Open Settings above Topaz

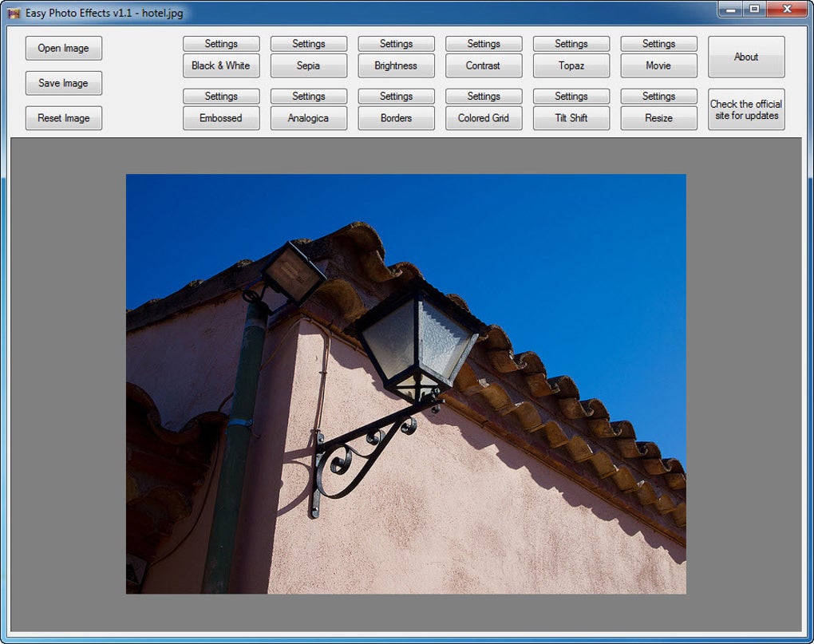coord(571,44)
